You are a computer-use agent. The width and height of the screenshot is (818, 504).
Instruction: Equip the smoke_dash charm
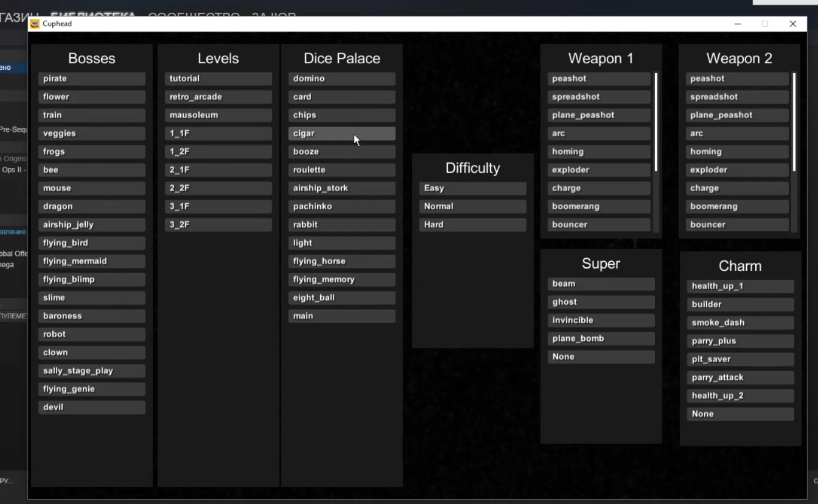(741, 323)
